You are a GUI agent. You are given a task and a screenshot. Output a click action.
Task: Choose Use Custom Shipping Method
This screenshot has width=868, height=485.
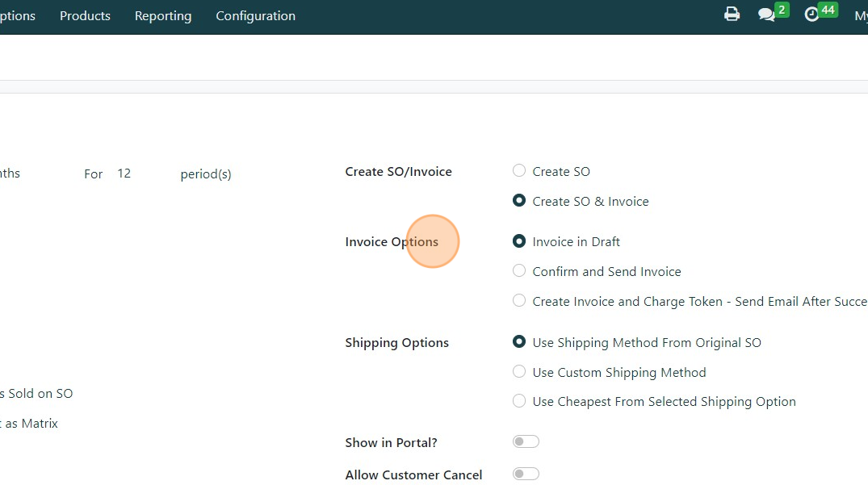pos(519,372)
